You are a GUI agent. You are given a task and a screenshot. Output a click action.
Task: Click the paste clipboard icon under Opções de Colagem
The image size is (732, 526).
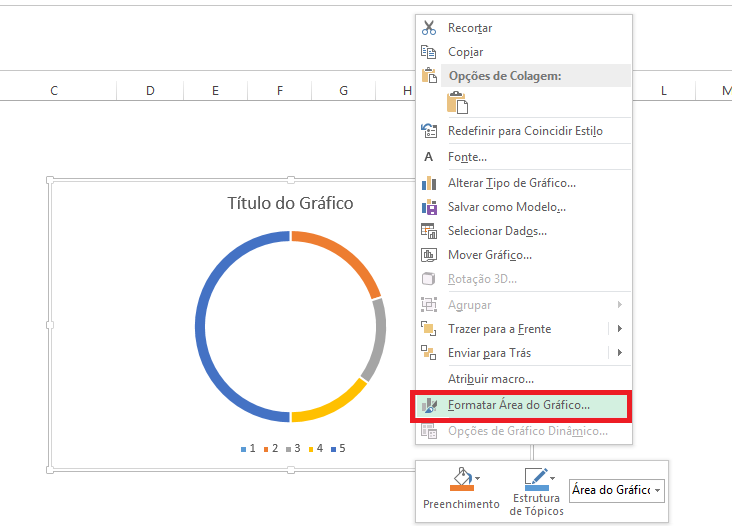(x=458, y=102)
